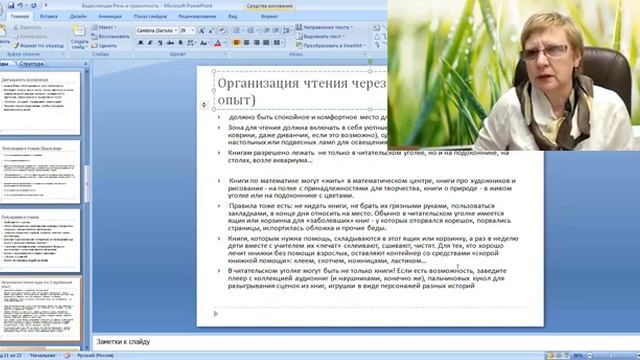Click the Format Painter (Формат по образцу)
640x360 pixels.
(38, 46)
